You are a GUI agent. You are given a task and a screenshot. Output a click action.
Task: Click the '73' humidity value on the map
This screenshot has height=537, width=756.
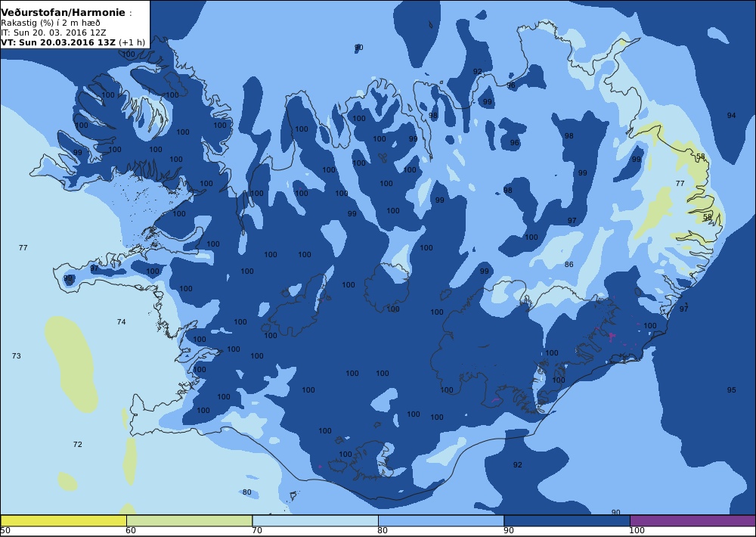[17, 356]
